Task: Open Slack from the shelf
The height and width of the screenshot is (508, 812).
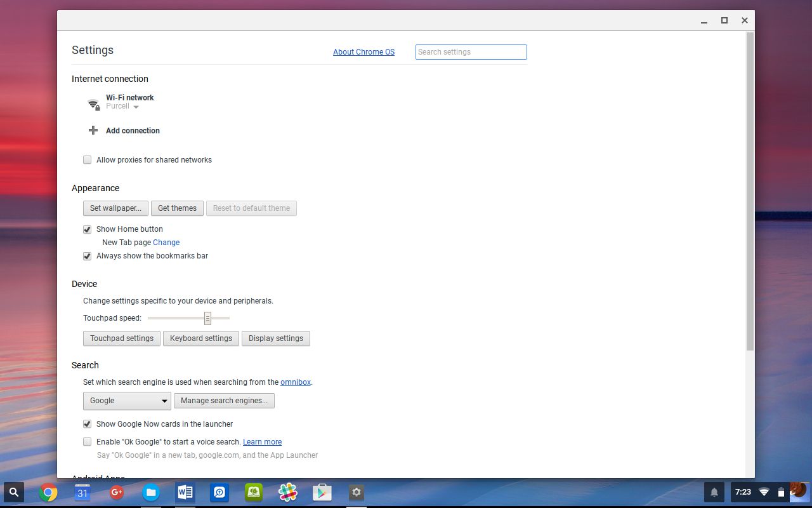Action: coord(288,492)
